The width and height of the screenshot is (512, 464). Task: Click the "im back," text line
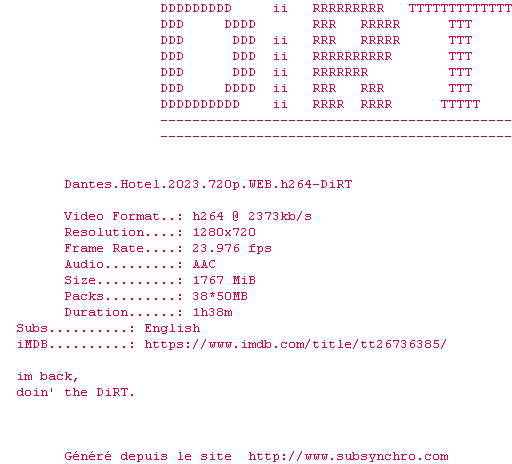pyautogui.click(x=47, y=376)
